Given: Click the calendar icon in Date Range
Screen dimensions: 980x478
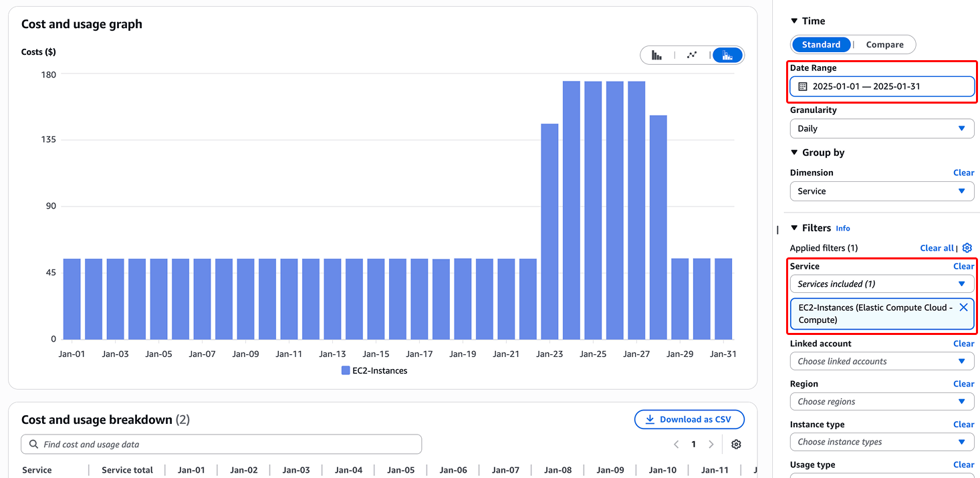Looking at the screenshot, I should (803, 86).
